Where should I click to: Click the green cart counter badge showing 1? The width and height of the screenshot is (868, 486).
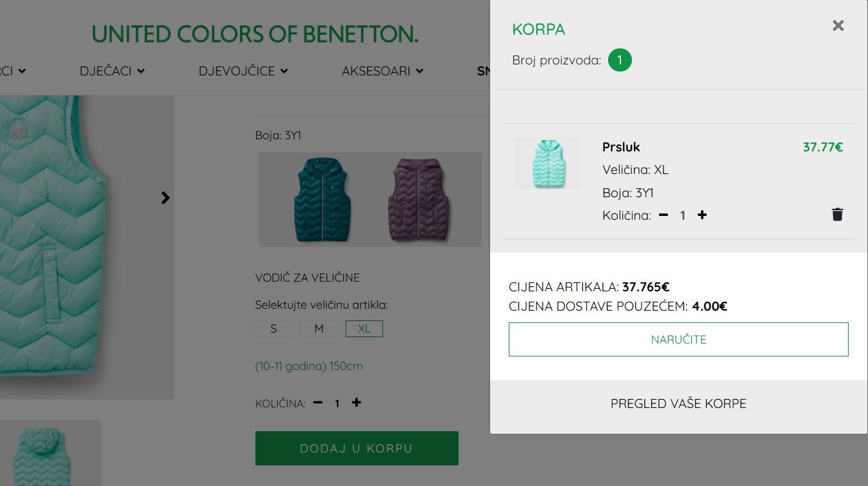click(x=620, y=60)
